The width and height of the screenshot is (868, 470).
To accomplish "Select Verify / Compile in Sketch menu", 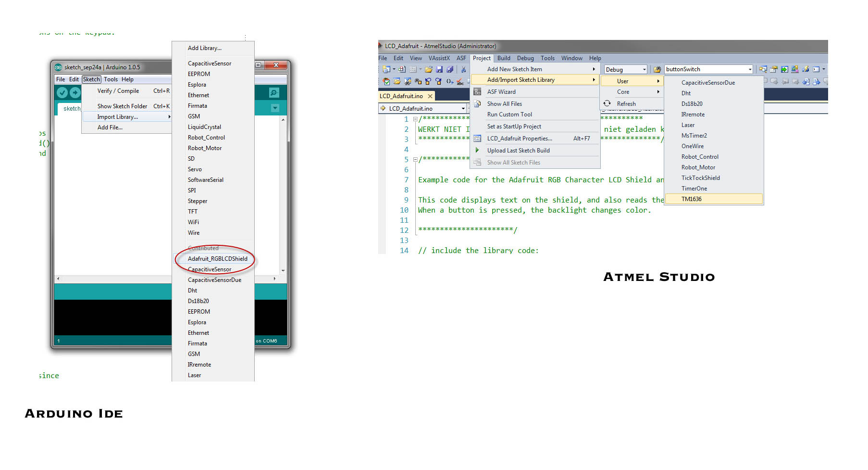I will click(x=127, y=91).
